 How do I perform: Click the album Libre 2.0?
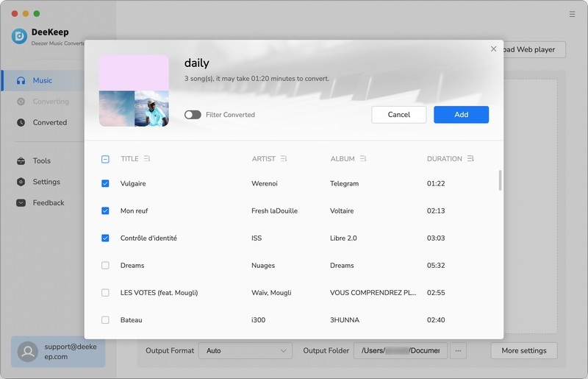(343, 238)
